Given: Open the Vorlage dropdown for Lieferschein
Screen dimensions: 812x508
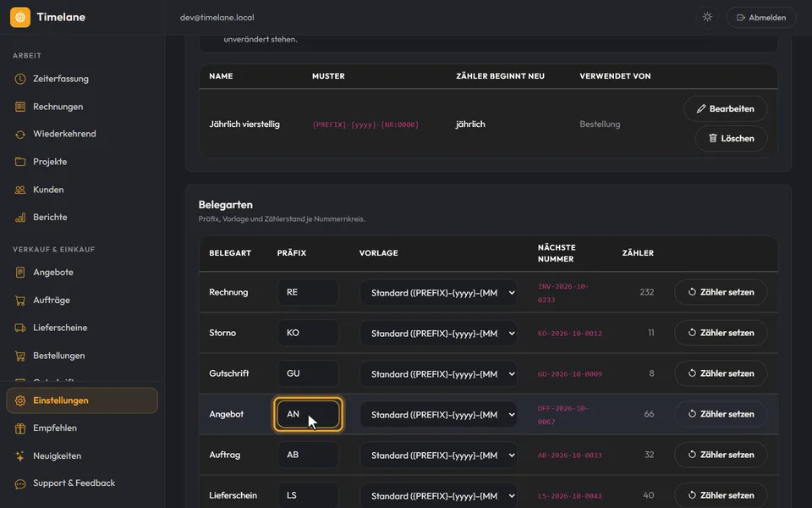Looking at the screenshot, I should [438, 495].
